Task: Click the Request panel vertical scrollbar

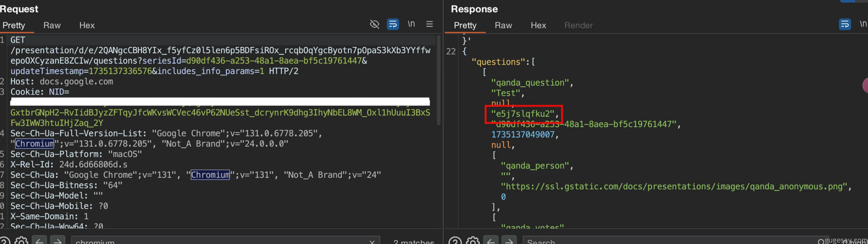Action: [438, 80]
